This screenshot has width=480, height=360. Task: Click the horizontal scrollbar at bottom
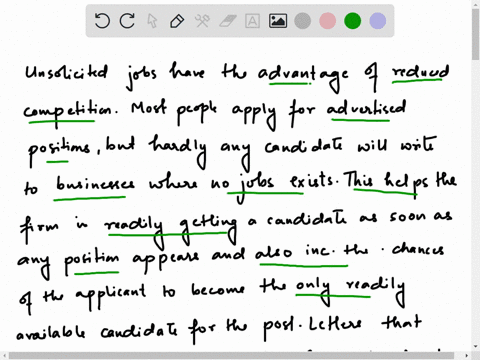coord(231,355)
